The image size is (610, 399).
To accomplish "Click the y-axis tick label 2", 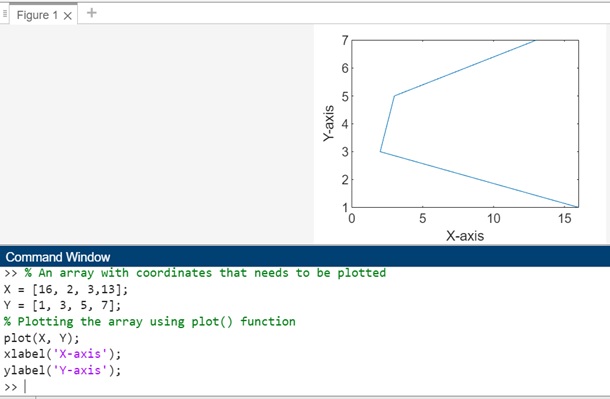I will click(x=345, y=180).
